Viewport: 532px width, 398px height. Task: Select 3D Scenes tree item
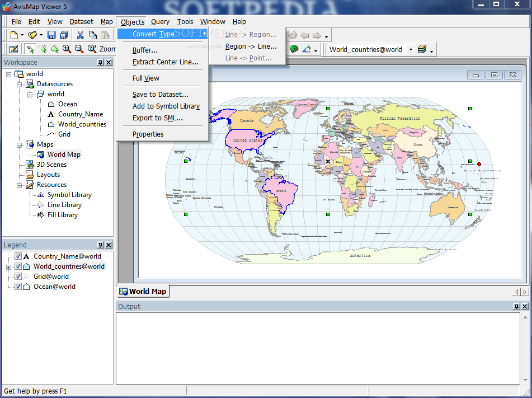51,165
